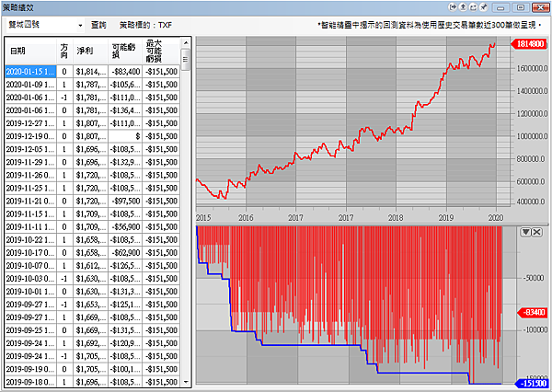Click the upload/export icon in the title bar
The image size is (552, 392).
pos(464,7)
